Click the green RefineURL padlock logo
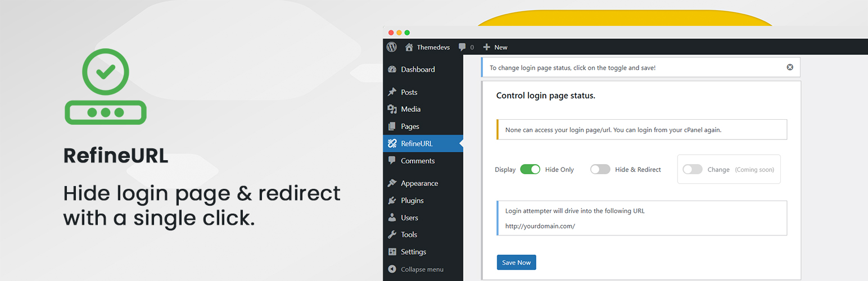Viewport: 868px width, 281px height. 106,87
